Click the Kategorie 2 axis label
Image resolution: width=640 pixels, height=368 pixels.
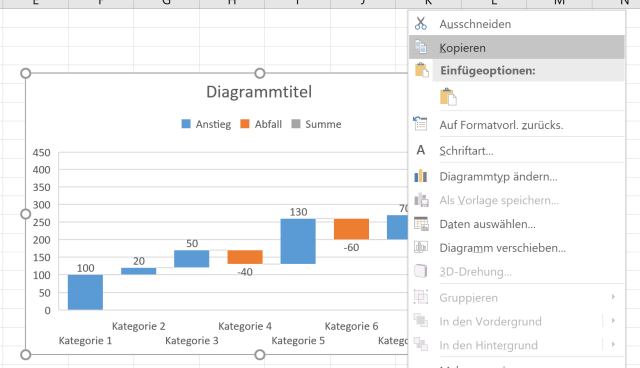[x=139, y=326]
